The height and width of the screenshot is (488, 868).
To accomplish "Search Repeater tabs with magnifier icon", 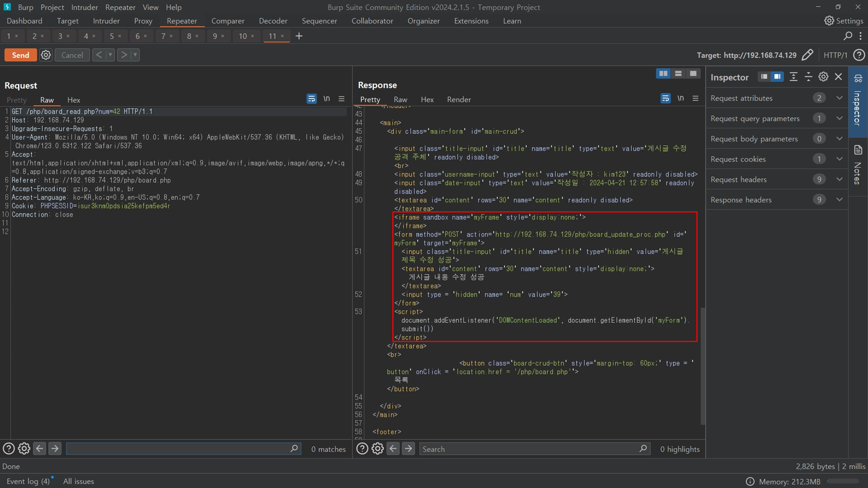I will click(848, 36).
